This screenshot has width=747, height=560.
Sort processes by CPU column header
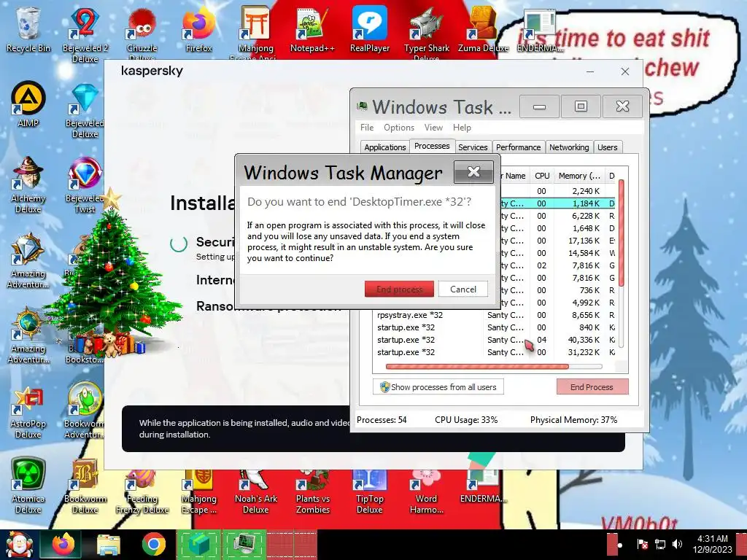pyautogui.click(x=542, y=176)
